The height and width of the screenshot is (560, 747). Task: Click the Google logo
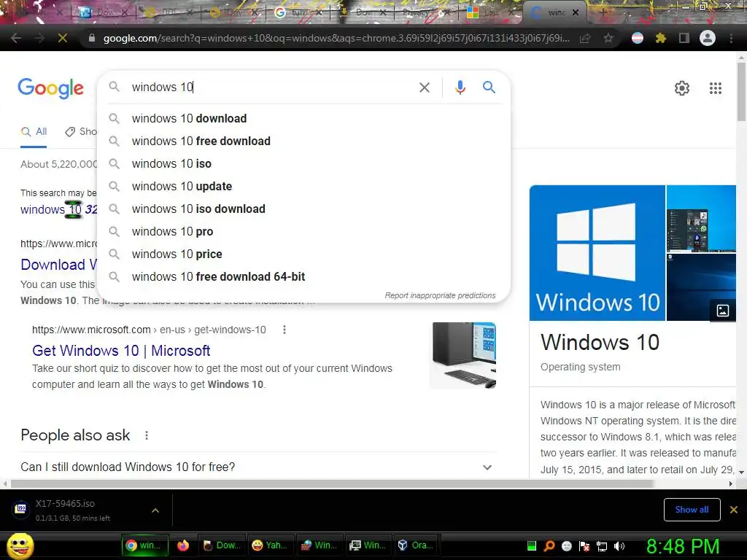[x=50, y=88]
